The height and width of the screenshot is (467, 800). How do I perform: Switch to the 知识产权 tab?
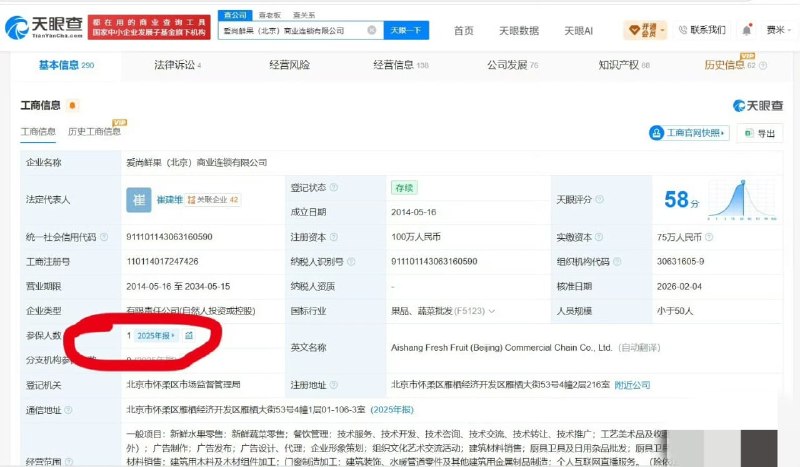[624, 65]
